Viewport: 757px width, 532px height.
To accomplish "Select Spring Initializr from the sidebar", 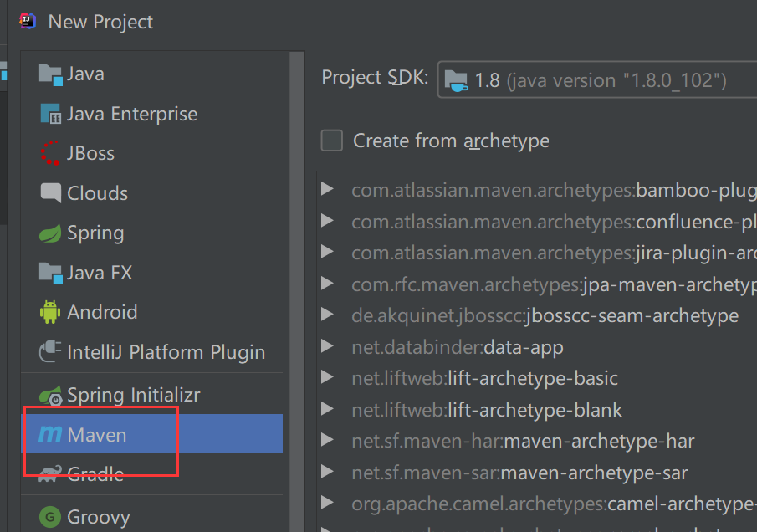I will coord(133,395).
